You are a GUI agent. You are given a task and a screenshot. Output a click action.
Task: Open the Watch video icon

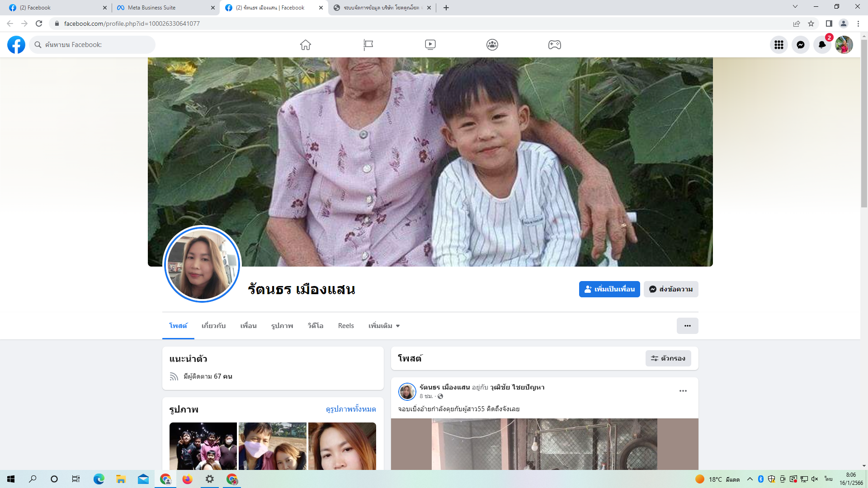(430, 45)
